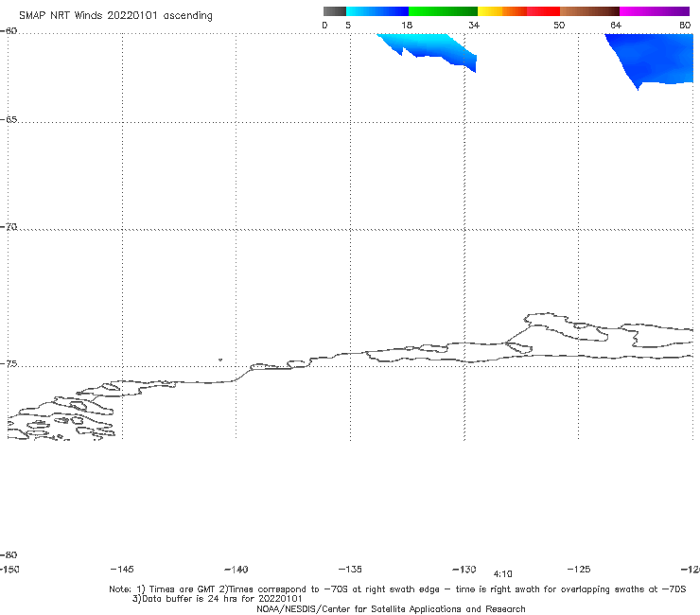Select the cyan-to-blue segment of the color bar
The width and height of the screenshot is (700, 615).
[x=377, y=11]
